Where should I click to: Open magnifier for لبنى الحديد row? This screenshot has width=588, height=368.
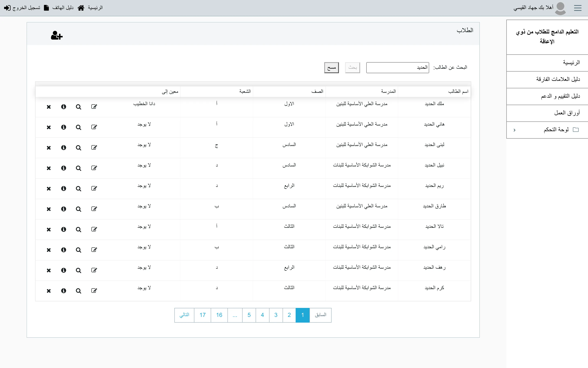pyautogui.click(x=78, y=148)
